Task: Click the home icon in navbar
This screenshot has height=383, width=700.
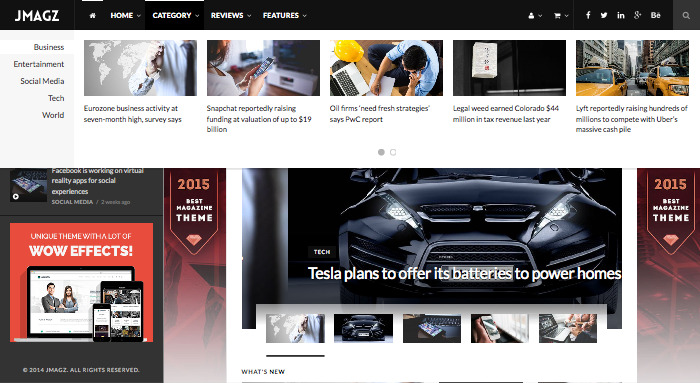Action: 92,15
